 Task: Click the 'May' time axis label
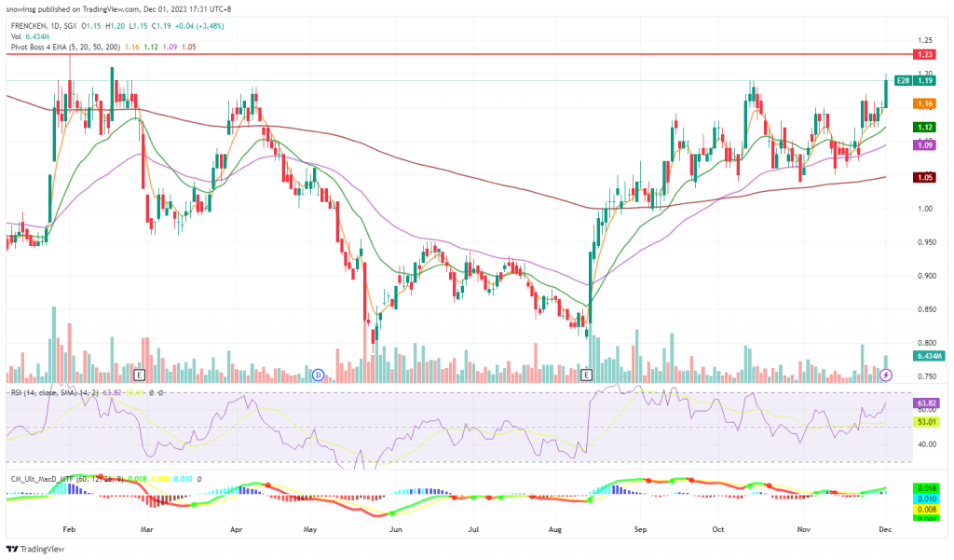coord(310,529)
